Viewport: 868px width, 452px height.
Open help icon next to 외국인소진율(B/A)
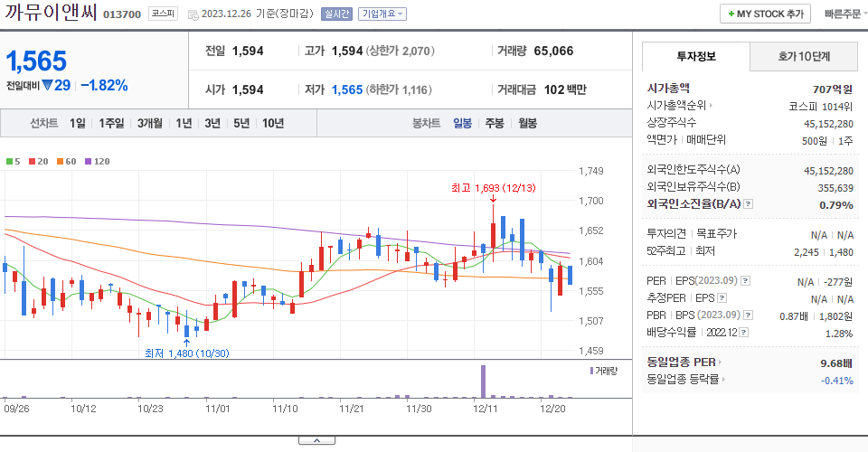(748, 204)
